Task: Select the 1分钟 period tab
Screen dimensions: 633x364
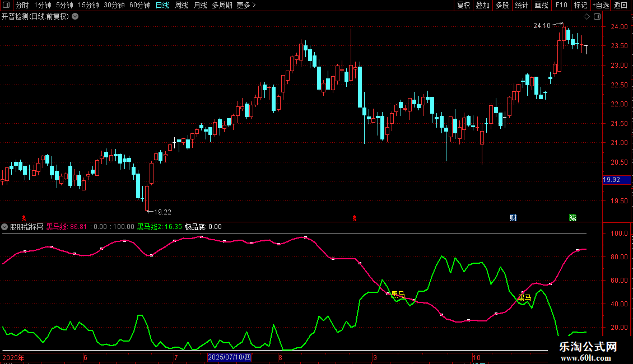Action: (x=43, y=5)
